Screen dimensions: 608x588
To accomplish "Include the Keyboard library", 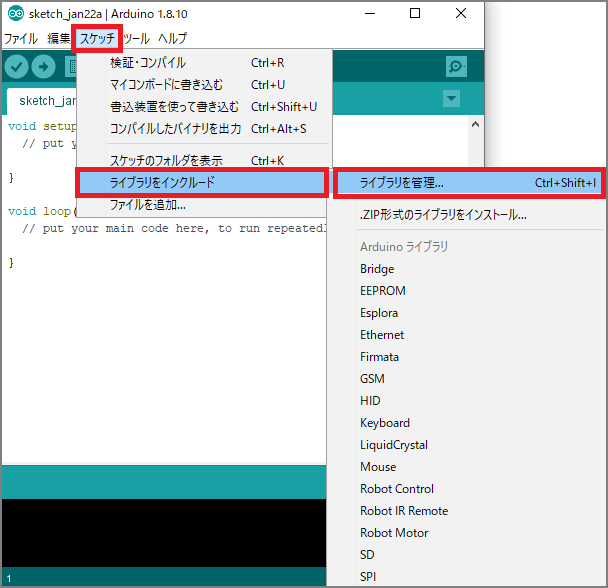I will (x=466, y=423).
